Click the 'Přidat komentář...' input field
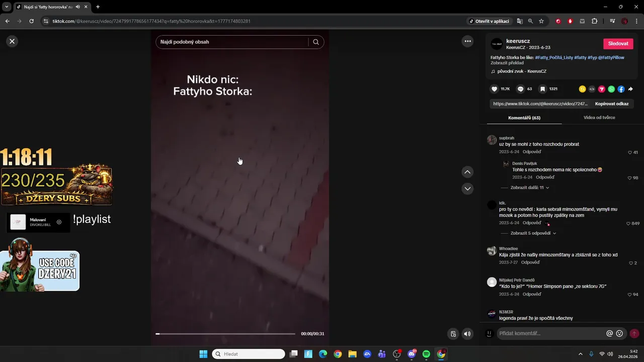Screen dimensions: 644x362 (x=551, y=333)
